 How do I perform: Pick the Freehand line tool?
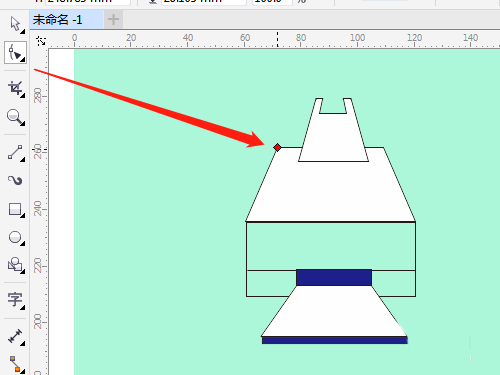click(15, 152)
